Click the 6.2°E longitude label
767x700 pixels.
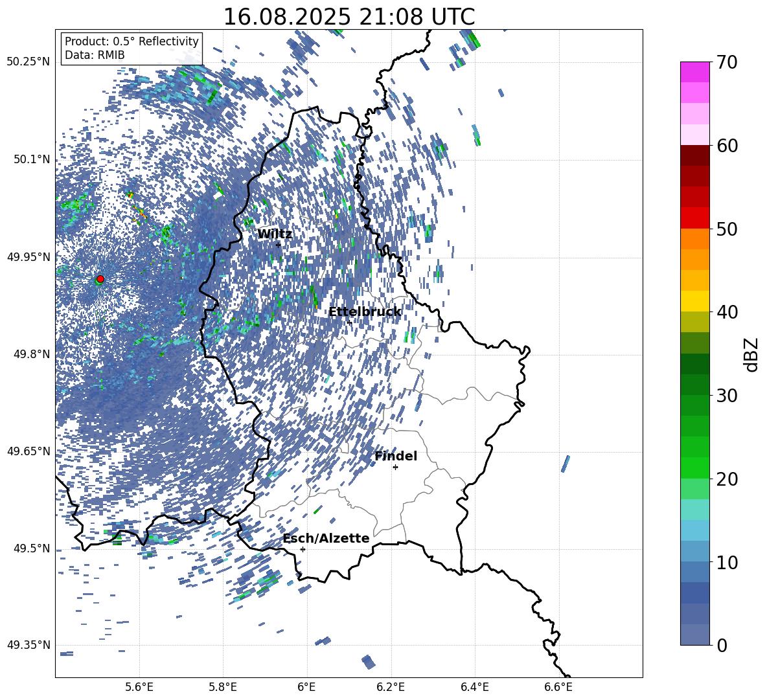point(391,688)
